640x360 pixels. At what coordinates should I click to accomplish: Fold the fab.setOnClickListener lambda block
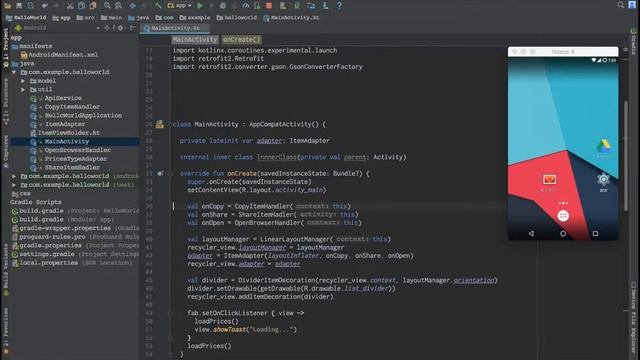tap(170, 313)
